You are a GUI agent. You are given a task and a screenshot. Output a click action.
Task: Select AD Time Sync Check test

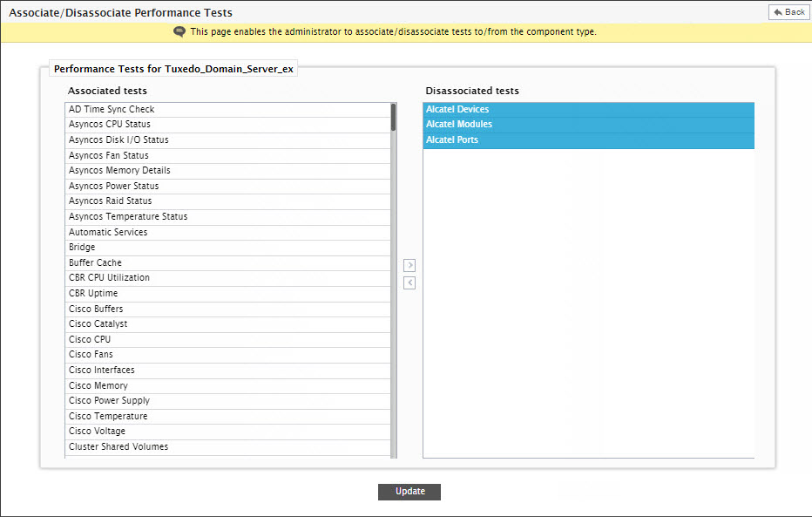point(228,109)
